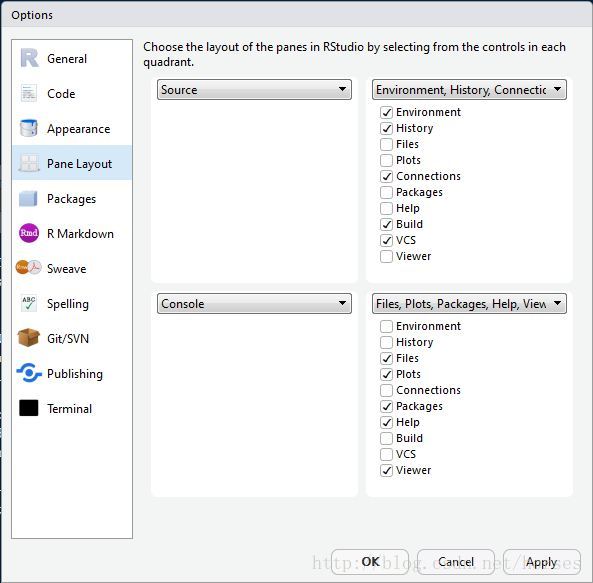Confirm settings with OK button
Image resolution: width=593 pixels, height=583 pixels.
370,562
